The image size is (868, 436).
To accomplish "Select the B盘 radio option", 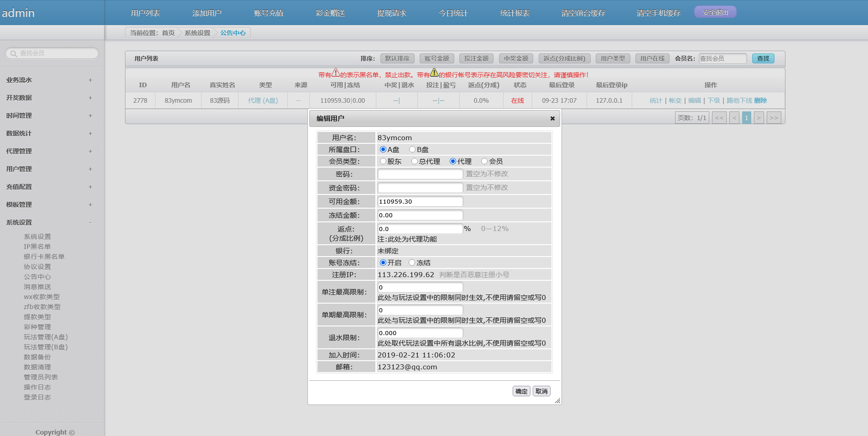I will click(x=412, y=149).
